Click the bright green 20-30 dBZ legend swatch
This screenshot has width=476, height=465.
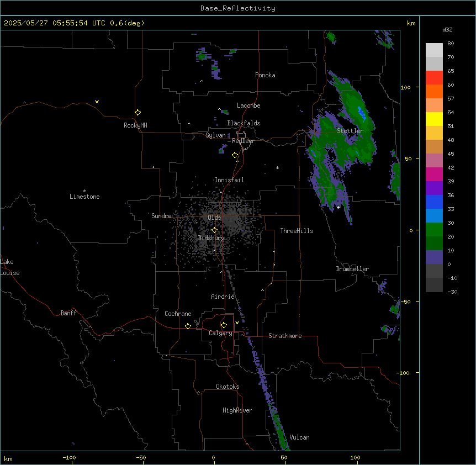(x=434, y=230)
